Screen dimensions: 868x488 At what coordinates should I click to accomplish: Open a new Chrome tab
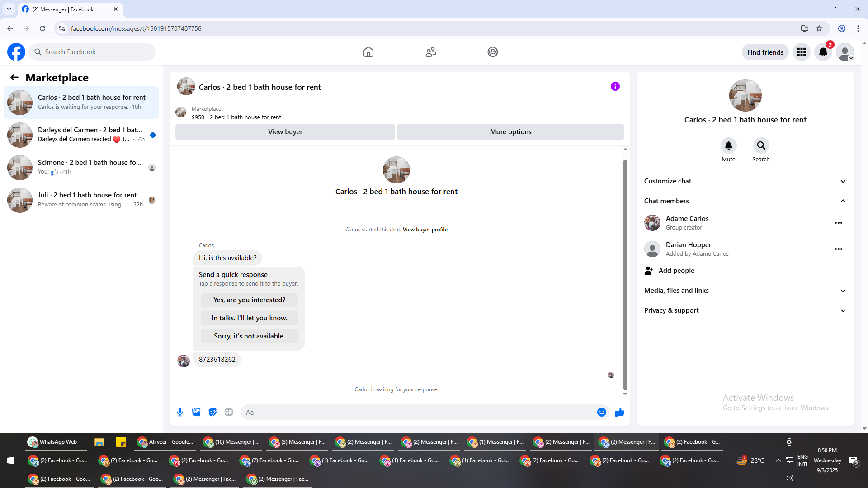tap(132, 9)
